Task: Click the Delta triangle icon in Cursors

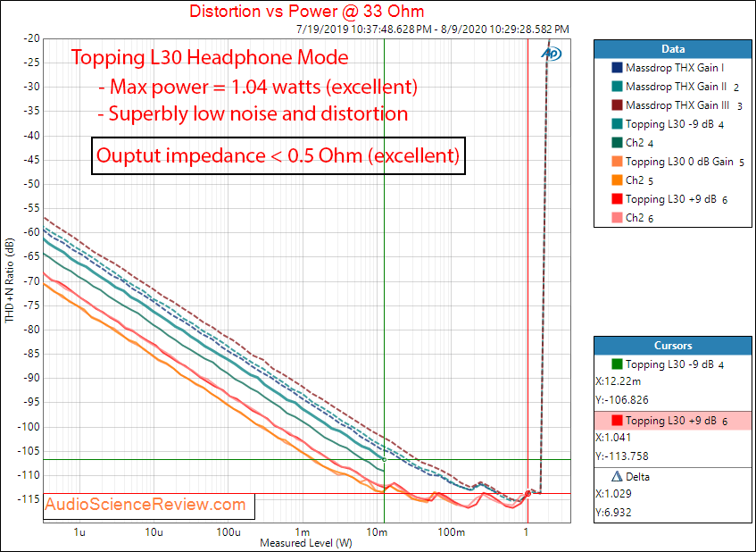Action: (x=617, y=477)
